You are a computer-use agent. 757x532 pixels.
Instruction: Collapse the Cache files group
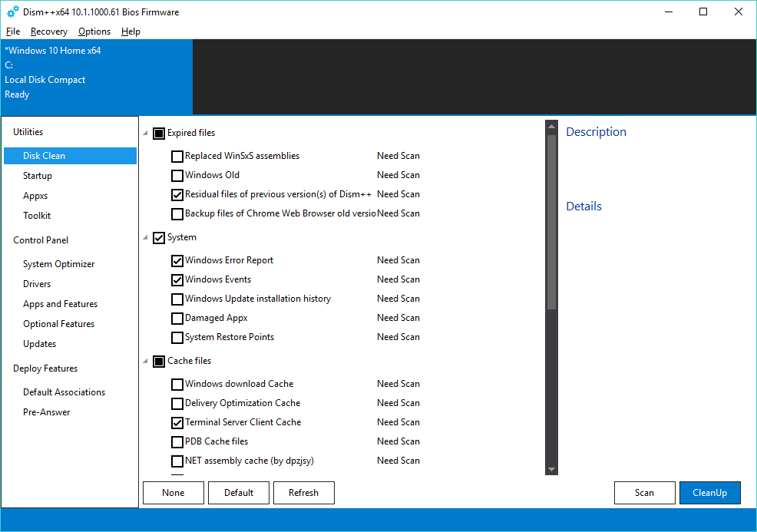tap(145, 361)
